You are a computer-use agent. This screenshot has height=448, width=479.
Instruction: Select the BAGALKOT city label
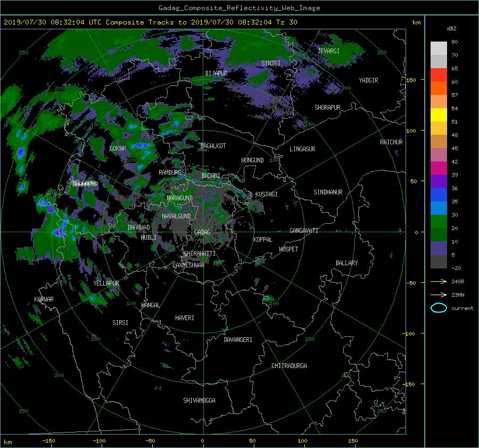[213, 146]
